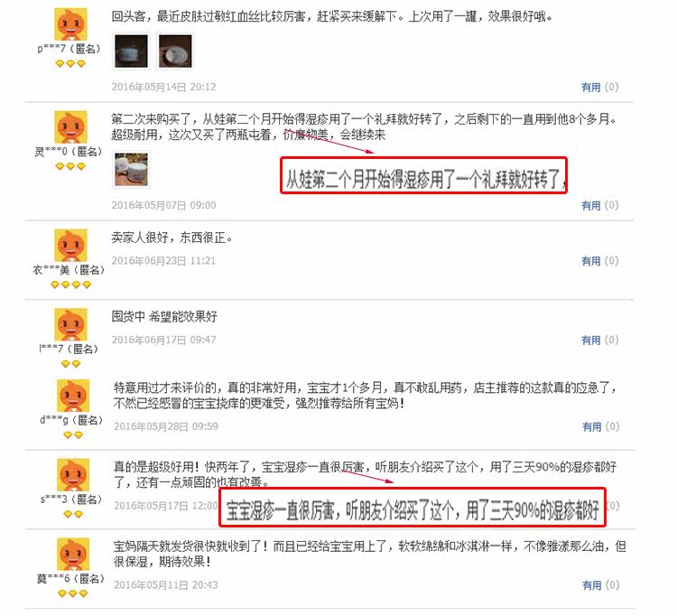
Task: Open product photo in 灵***0's review
Action: (131, 170)
